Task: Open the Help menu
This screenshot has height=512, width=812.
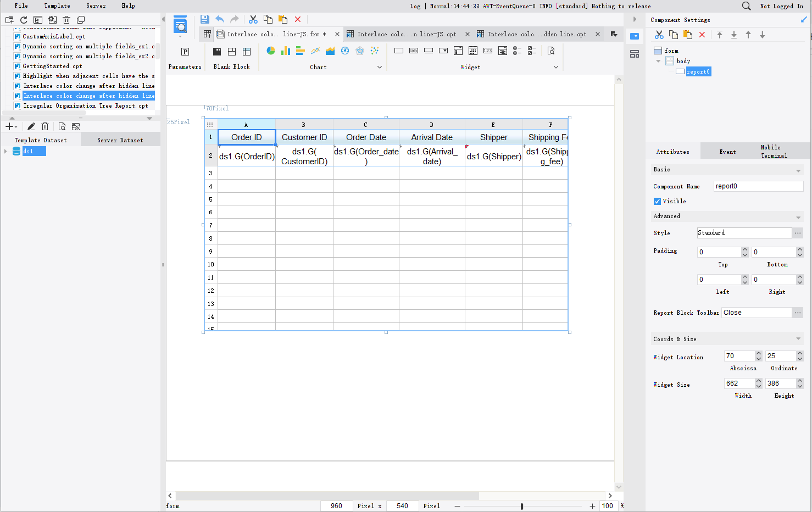Action: click(x=128, y=5)
